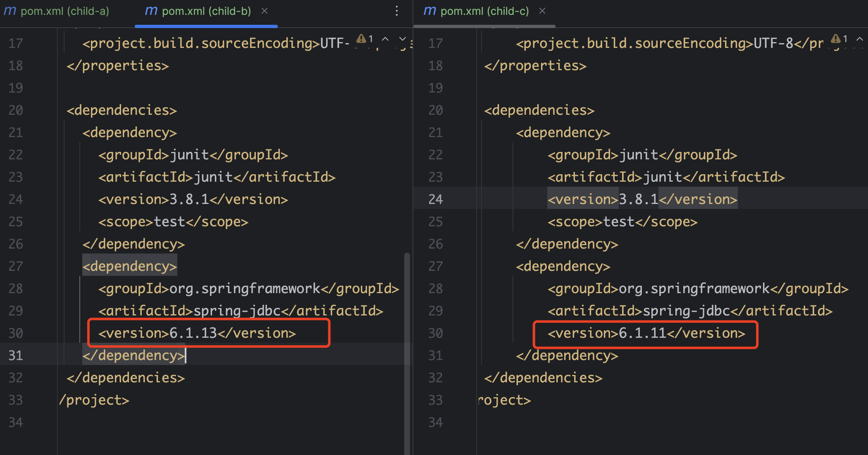Select the pom.xml (child-b) tab

[x=206, y=11]
